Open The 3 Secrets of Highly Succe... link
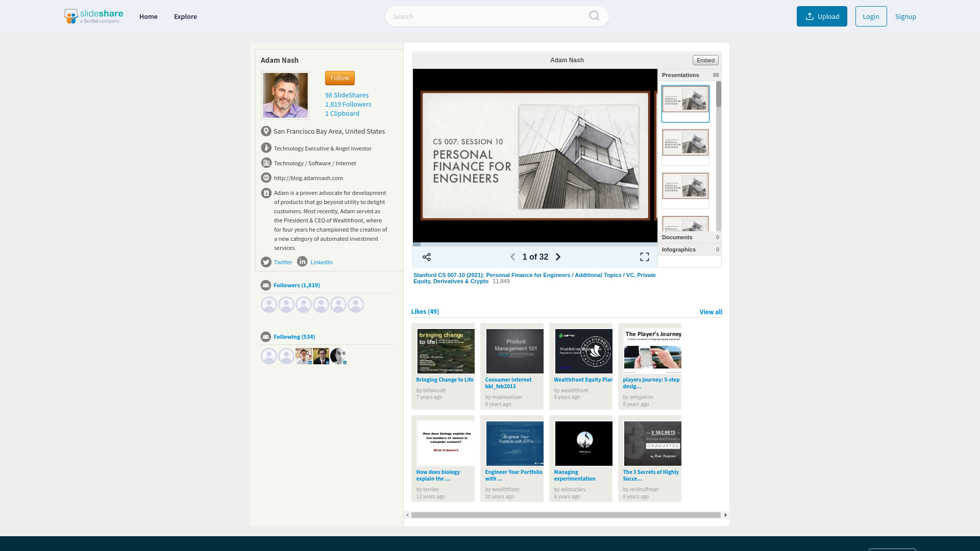Screen dimensions: 980x551 pyautogui.click(x=651, y=475)
